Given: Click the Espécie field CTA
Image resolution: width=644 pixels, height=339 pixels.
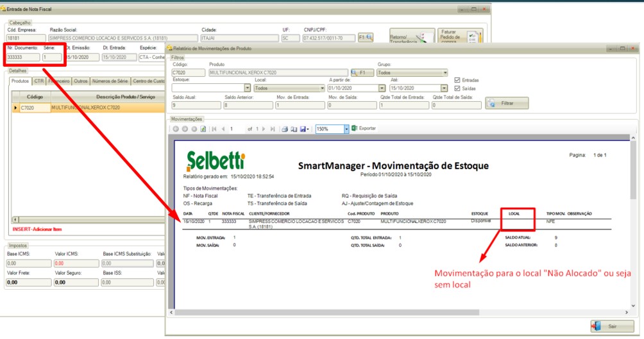Looking at the screenshot, I should 151,58.
